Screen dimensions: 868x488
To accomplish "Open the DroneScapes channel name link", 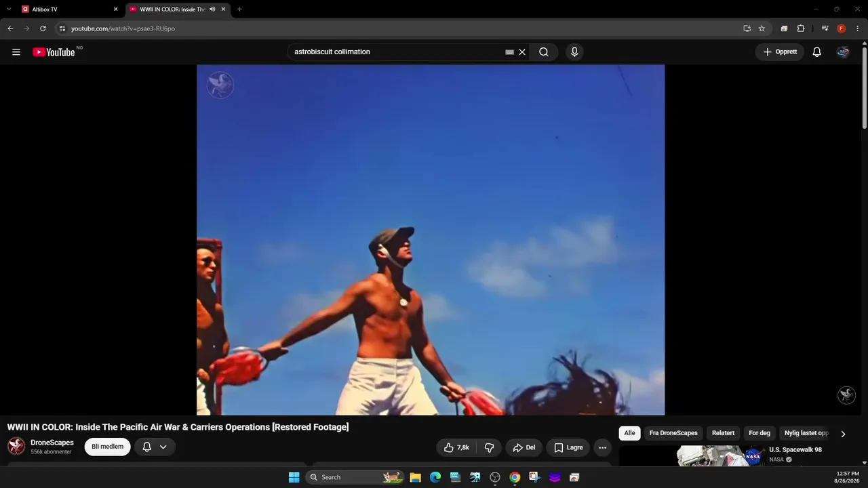I will click(52, 443).
